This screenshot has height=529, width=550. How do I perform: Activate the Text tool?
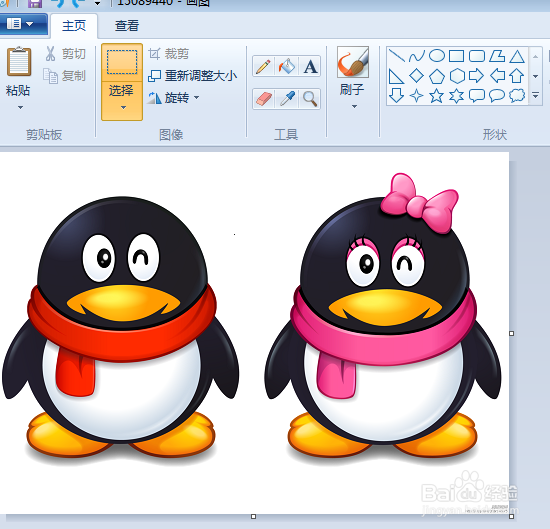pyautogui.click(x=310, y=66)
